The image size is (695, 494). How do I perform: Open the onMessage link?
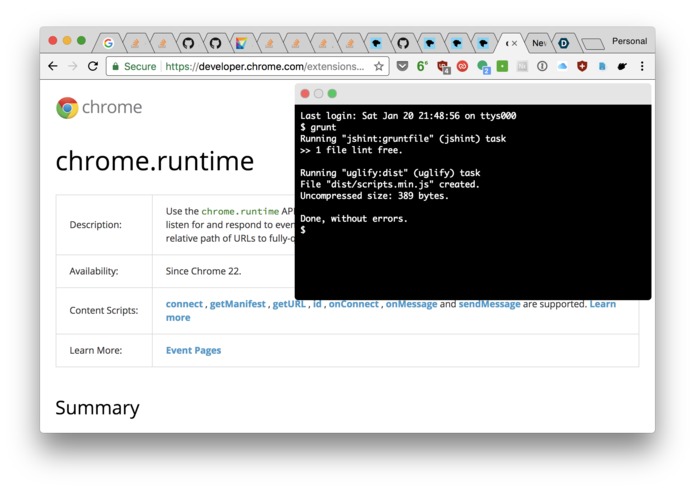point(411,304)
